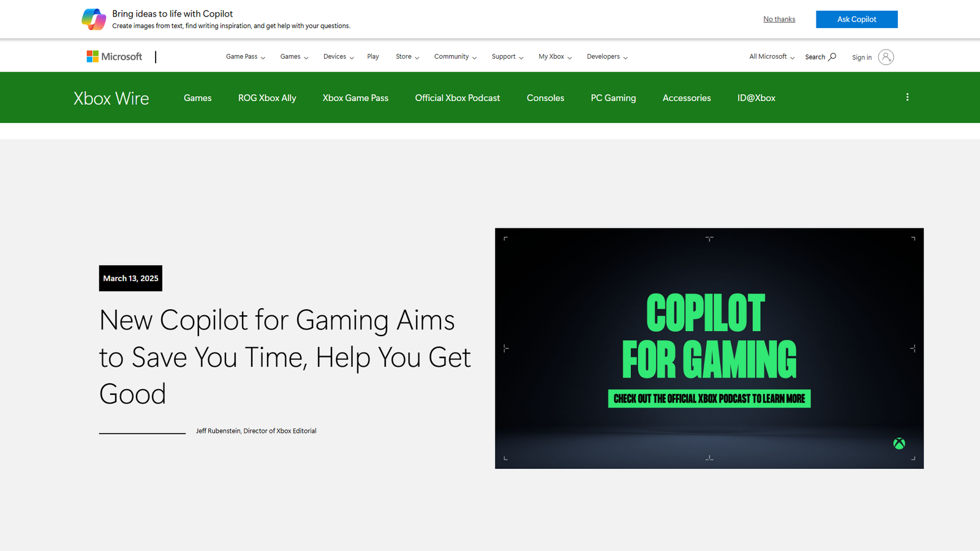Click the Copilot for Gaming hero image
Image resolution: width=980 pixels, height=551 pixels.
click(x=709, y=348)
